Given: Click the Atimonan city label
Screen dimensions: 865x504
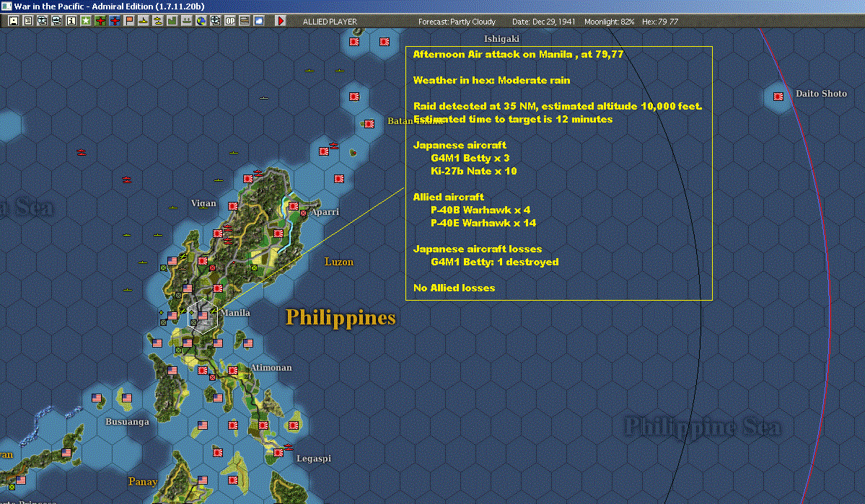Looking at the screenshot, I should click(271, 367).
